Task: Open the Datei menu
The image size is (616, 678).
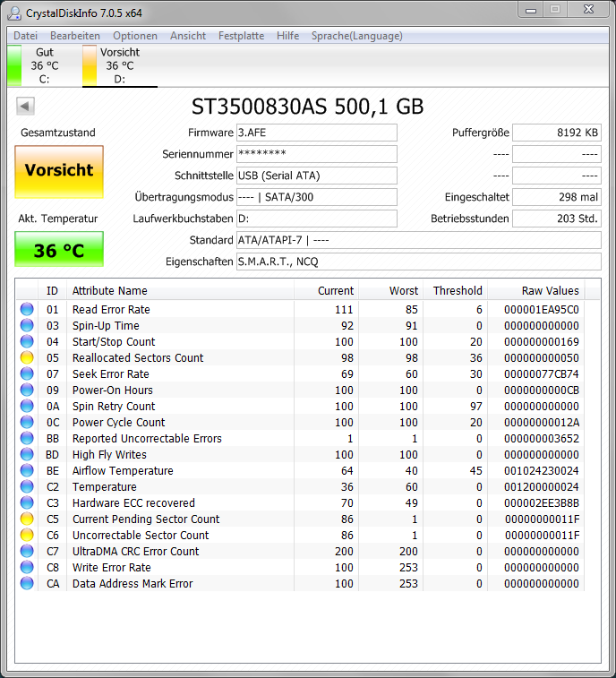Action: 25,36
